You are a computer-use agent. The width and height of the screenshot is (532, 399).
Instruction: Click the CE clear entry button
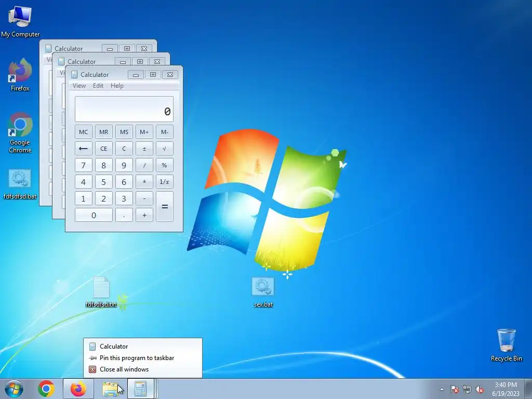coord(104,149)
